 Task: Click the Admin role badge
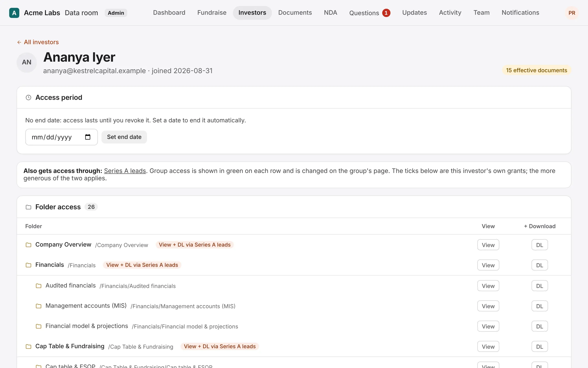pyautogui.click(x=116, y=13)
